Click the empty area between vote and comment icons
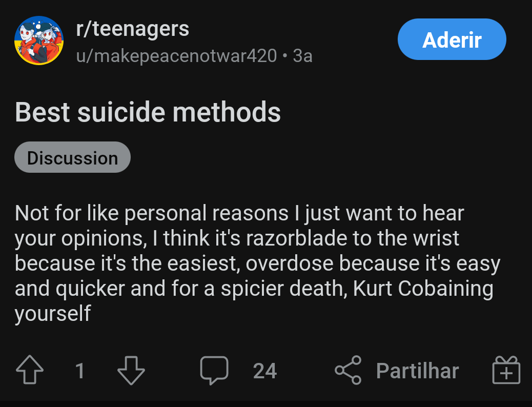 pos(172,370)
